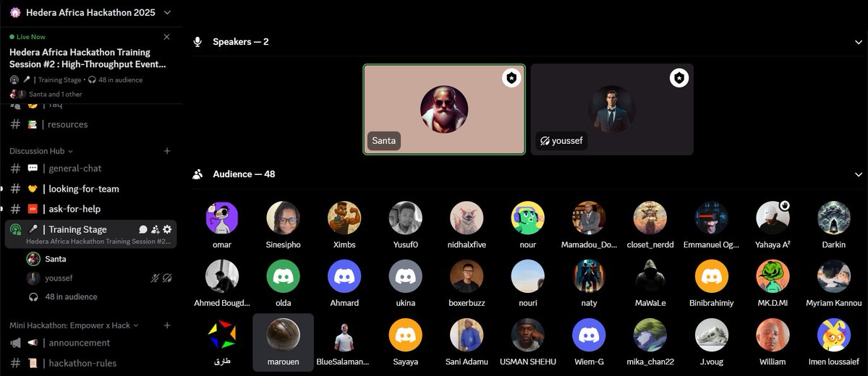Select the highlighted marouen audience member
This screenshot has width=868, height=376.
(284, 342)
